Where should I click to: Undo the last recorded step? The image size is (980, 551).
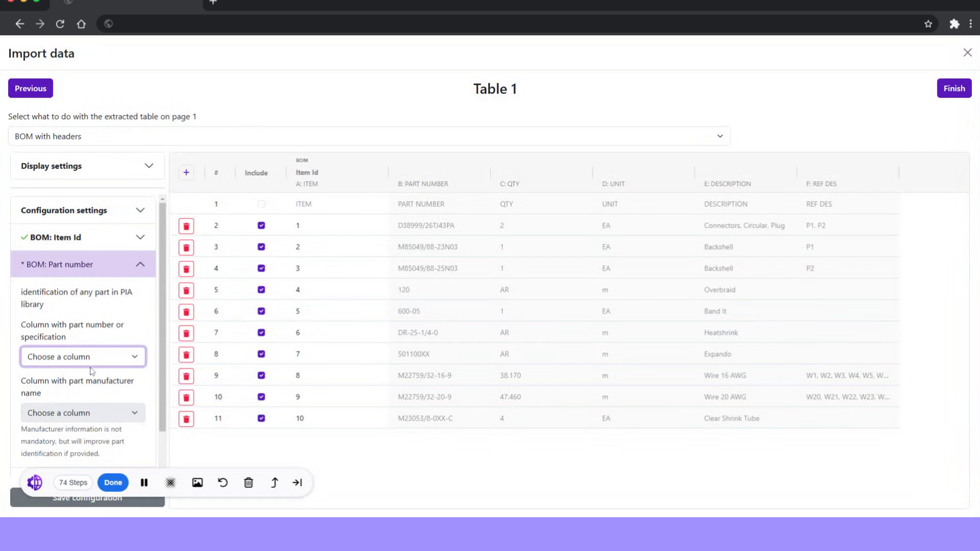(x=223, y=482)
